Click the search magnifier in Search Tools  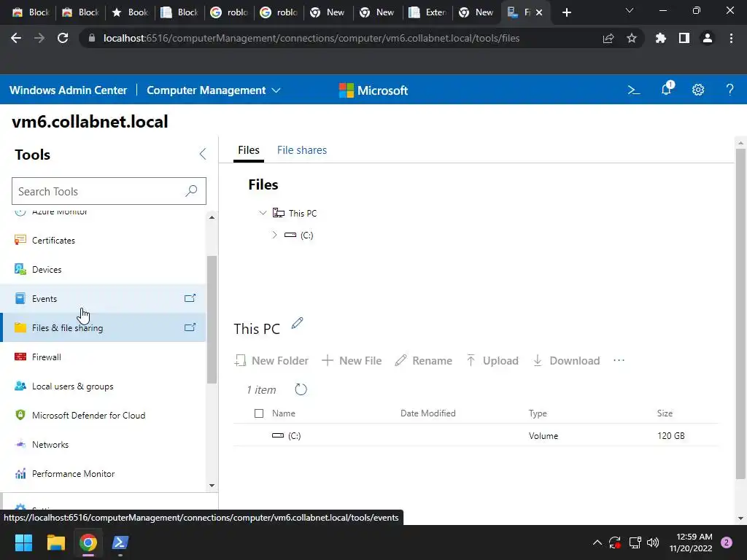[x=191, y=191]
